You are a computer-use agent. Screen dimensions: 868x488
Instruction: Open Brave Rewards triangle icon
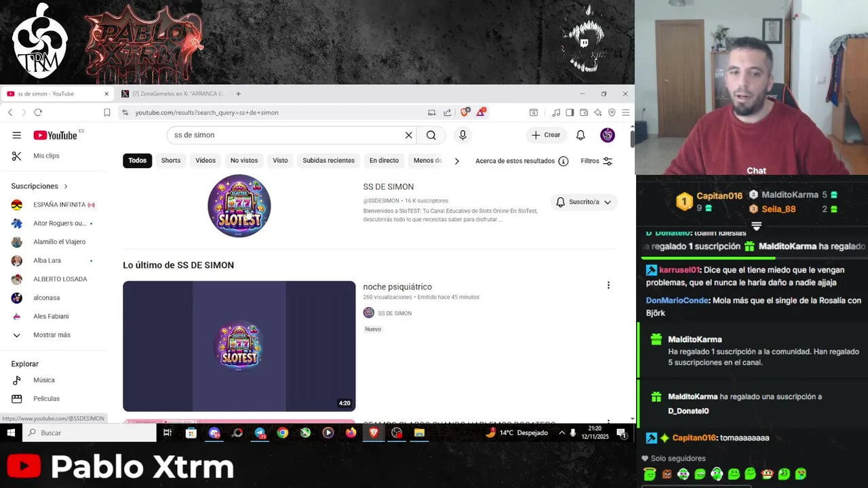[x=481, y=112]
